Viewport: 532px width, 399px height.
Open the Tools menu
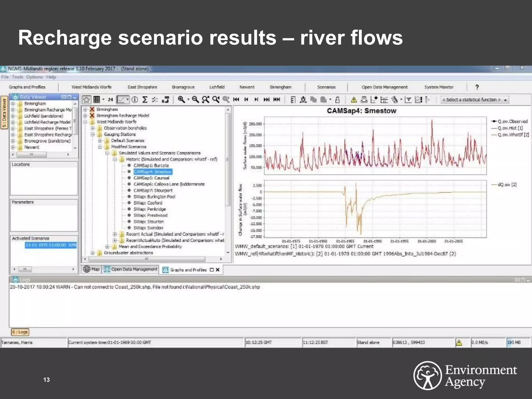coord(17,77)
